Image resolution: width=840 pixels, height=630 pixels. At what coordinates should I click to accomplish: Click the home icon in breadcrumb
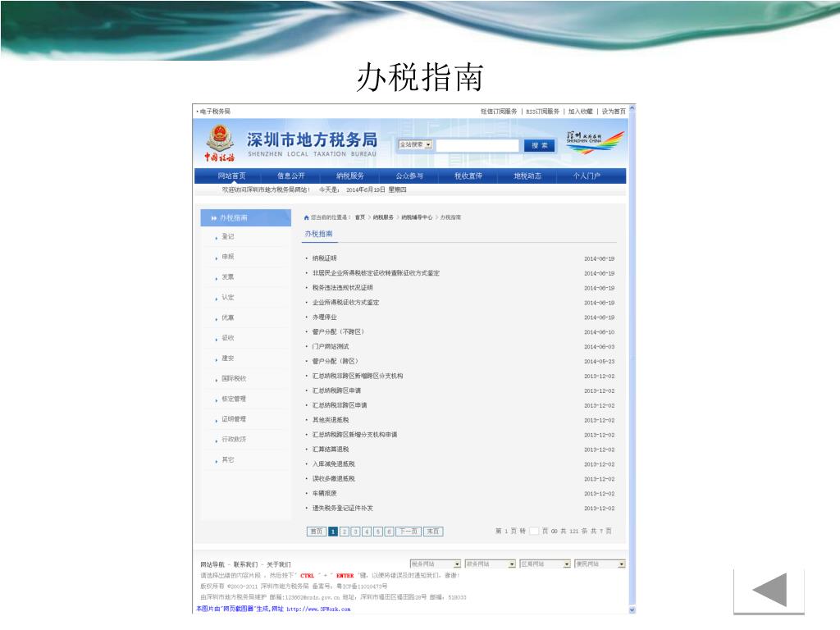[x=307, y=217]
